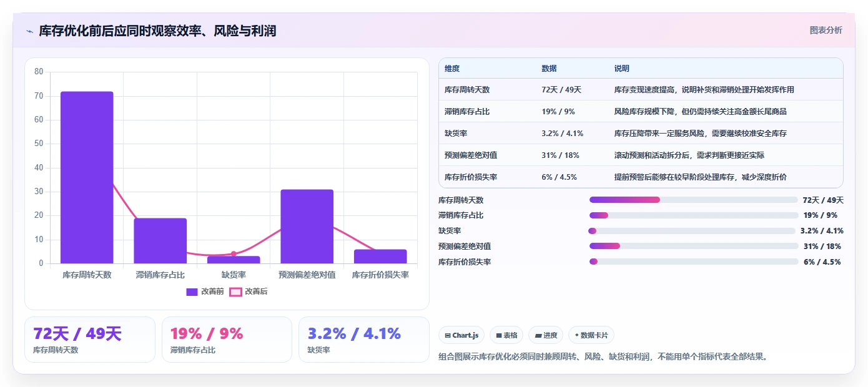Screen dimensions: 868x387
Task: Click the 滞销库存占比 row label in table
Action: pos(467,112)
